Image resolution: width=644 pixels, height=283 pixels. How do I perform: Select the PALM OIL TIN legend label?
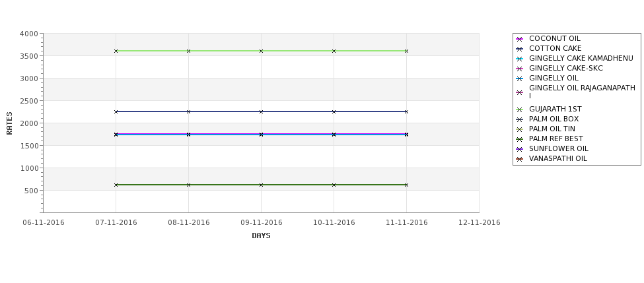[x=552, y=129]
